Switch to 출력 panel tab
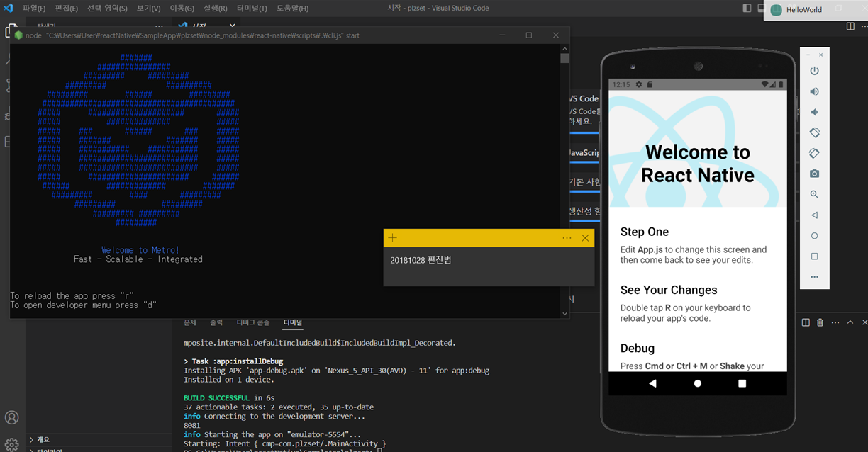 [x=216, y=322]
